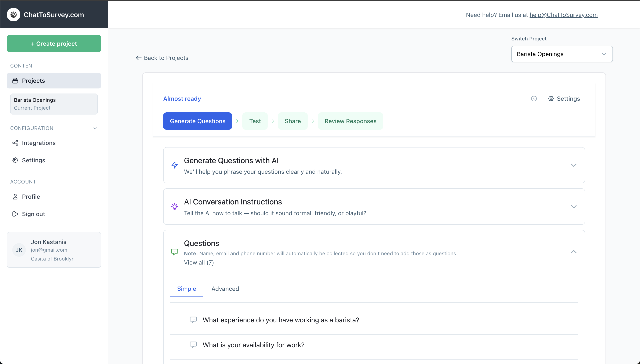Click the JK avatar circle

tap(19, 250)
